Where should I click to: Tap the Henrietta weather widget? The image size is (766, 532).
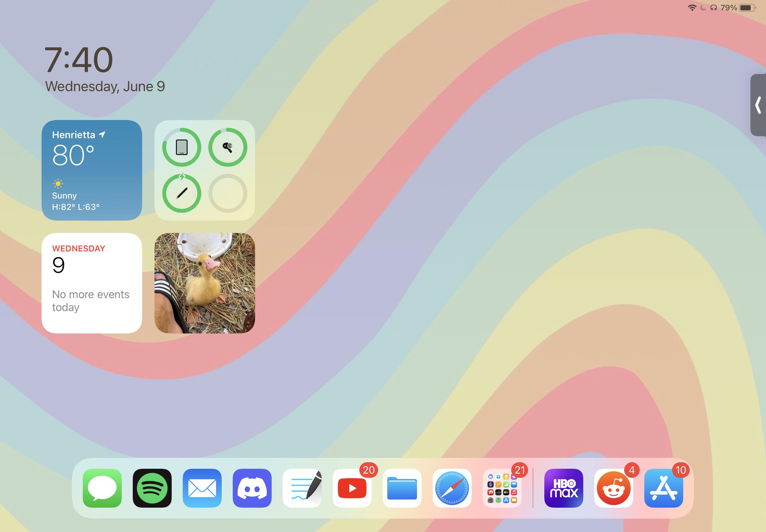(92, 170)
